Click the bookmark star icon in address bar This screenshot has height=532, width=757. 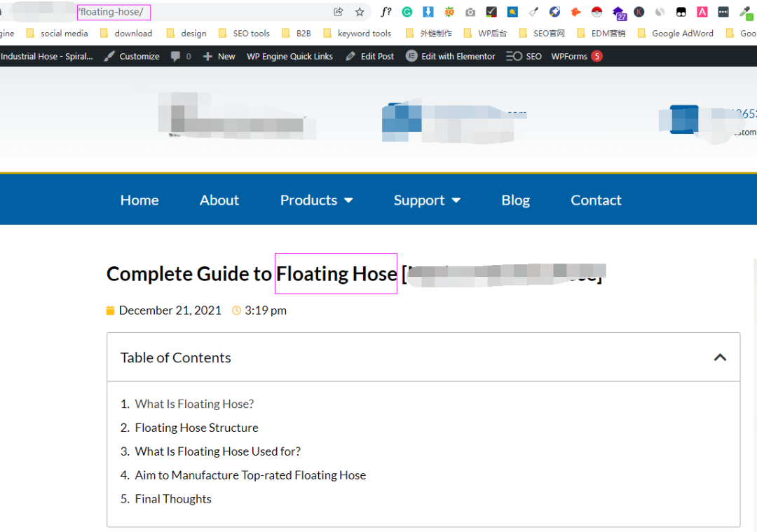click(360, 12)
